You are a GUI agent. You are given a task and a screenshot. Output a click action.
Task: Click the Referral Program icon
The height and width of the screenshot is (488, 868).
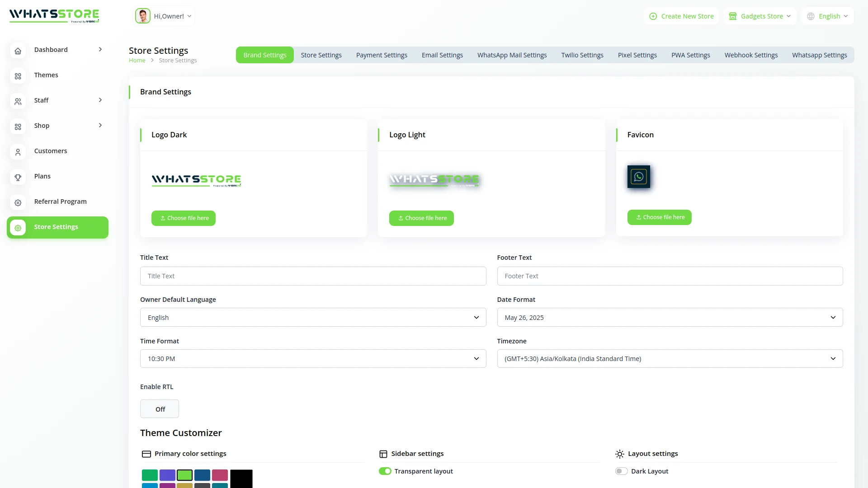18,202
